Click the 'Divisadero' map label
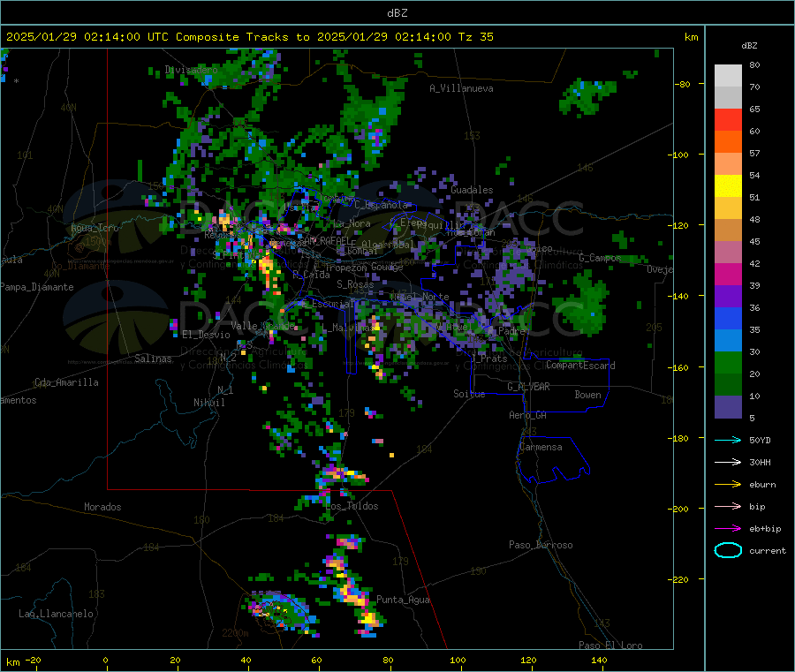795x672 pixels. coord(191,70)
